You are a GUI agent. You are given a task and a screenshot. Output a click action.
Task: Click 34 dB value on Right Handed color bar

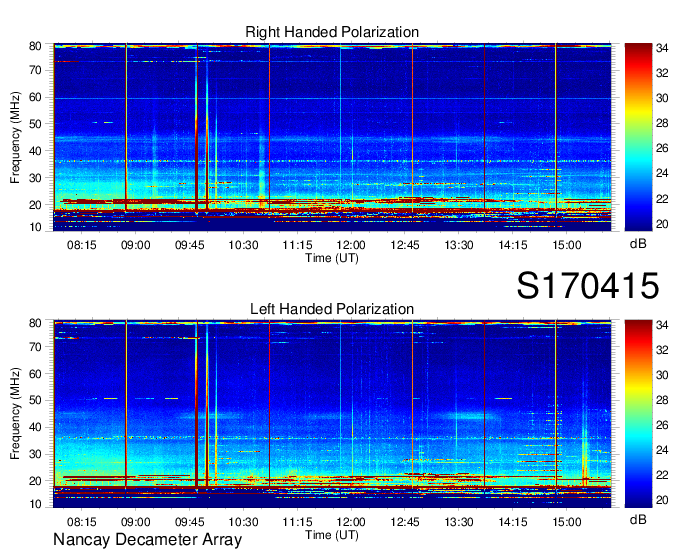click(662, 48)
